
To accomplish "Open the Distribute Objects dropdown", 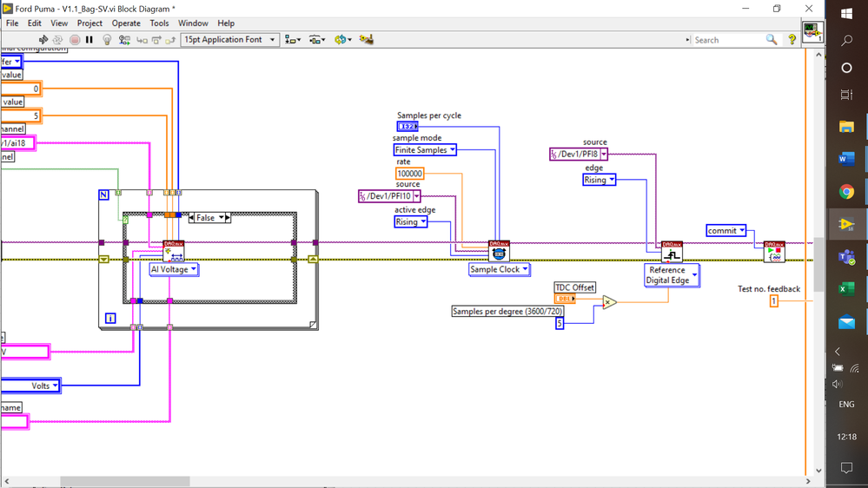I will [x=317, y=40].
